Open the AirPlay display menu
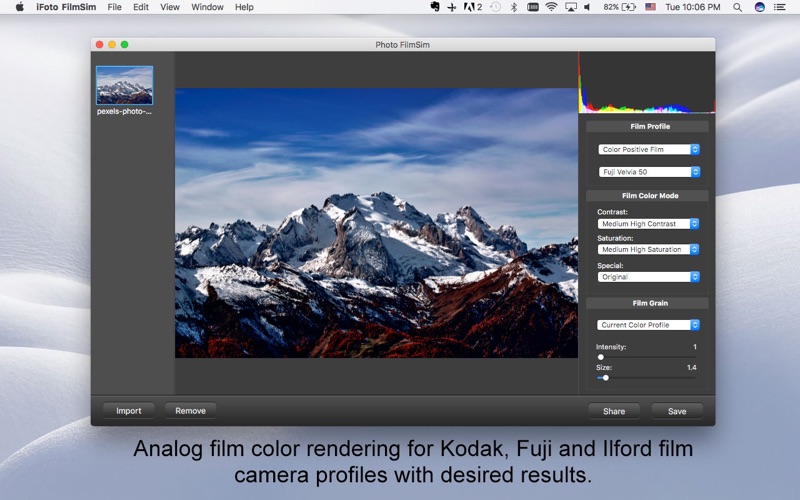800x500 pixels. click(571, 7)
